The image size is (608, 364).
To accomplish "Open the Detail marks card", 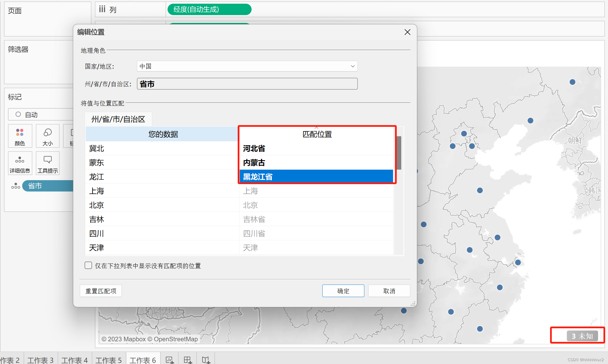I will pyautogui.click(x=20, y=163).
